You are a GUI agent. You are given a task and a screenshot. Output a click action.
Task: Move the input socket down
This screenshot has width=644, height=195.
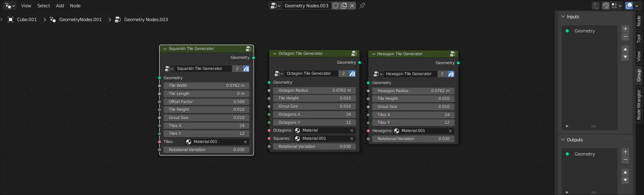625,57
